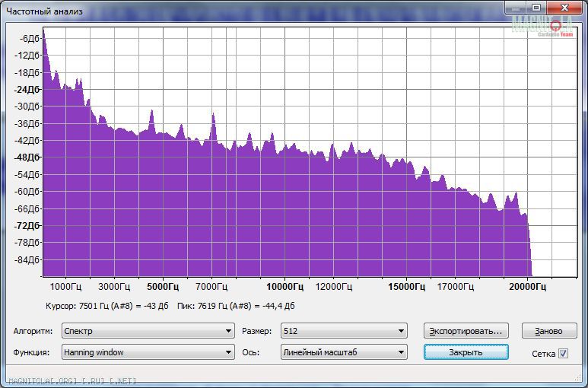
Task: Click the Ось label
Action: (x=251, y=353)
